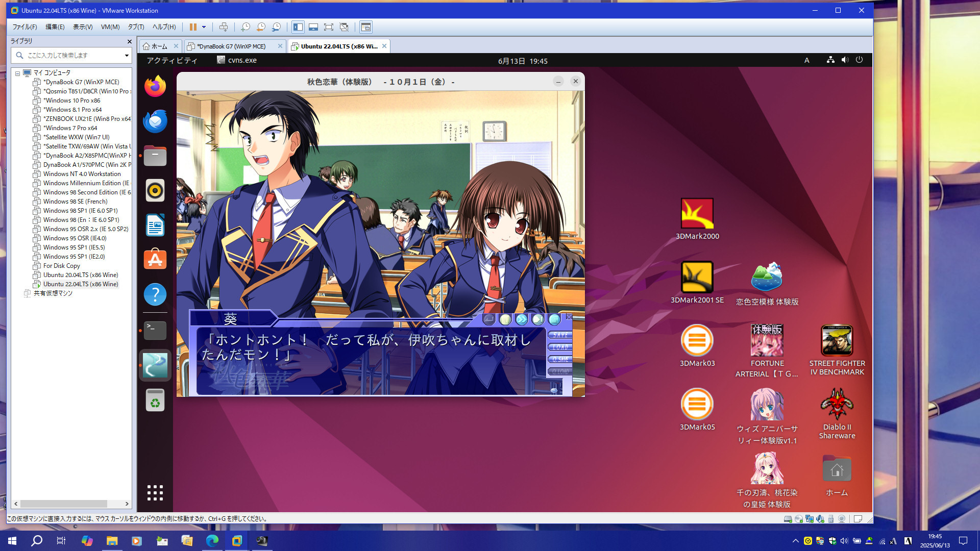Send Ctrl+Alt+Del to the virtual machine
Image resolution: width=980 pixels, height=551 pixels.
(x=224, y=27)
